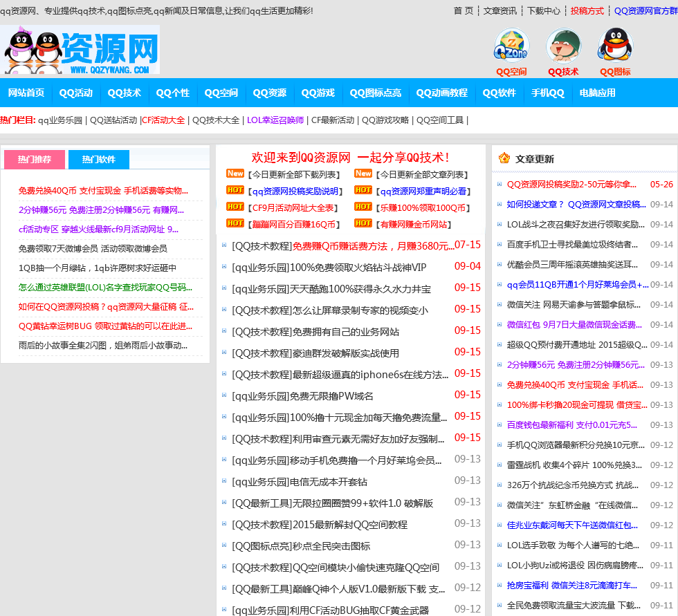Click HOT badge beside 有赚网赚金币网站

[x=363, y=223]
